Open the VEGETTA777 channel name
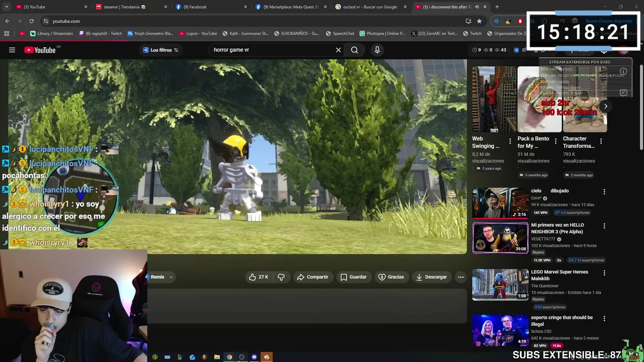This screenshot has height=362, width=644. (543, 239)
